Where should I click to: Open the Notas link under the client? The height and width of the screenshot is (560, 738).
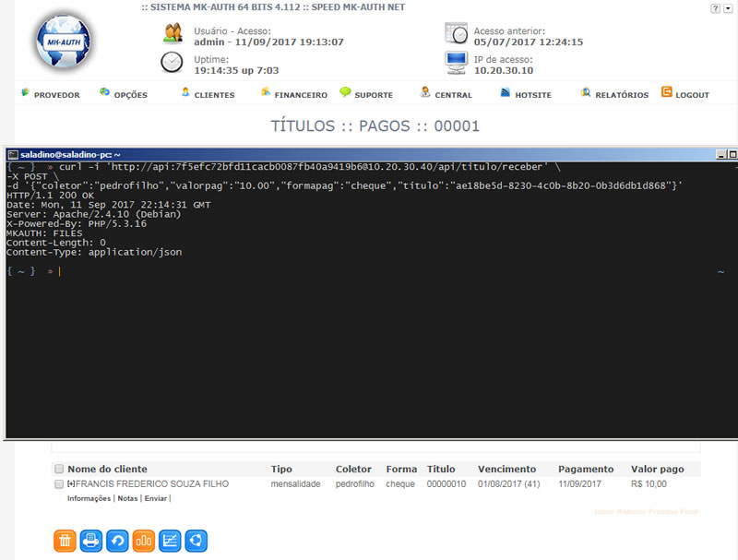[x=127, y=498]
